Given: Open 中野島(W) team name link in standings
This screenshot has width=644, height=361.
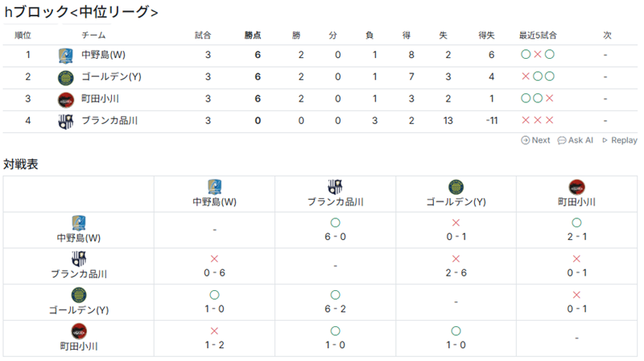Looking at the screenshot, I should click(x=104, y=56).
